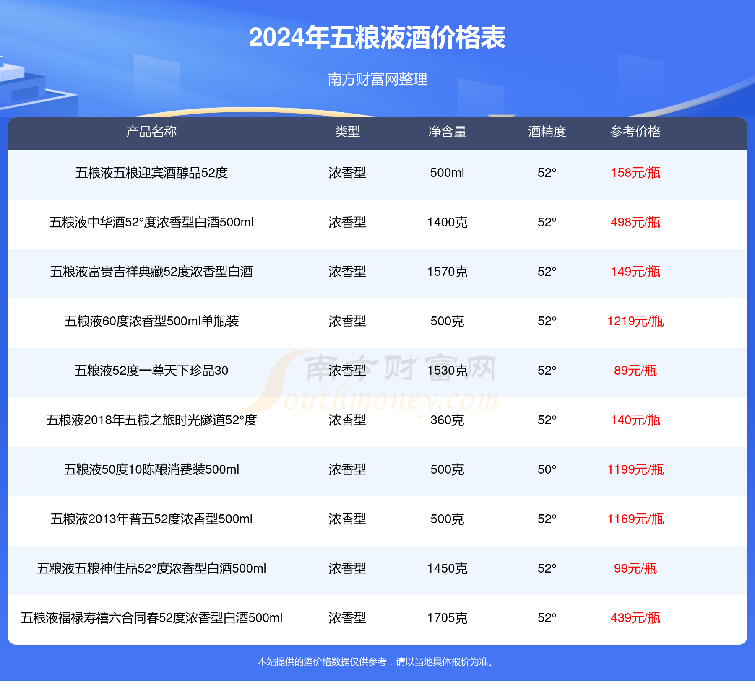The height and width of the screenshot is (700, 755).
Task: Select the 类型 column header
Action: [347, 132]
